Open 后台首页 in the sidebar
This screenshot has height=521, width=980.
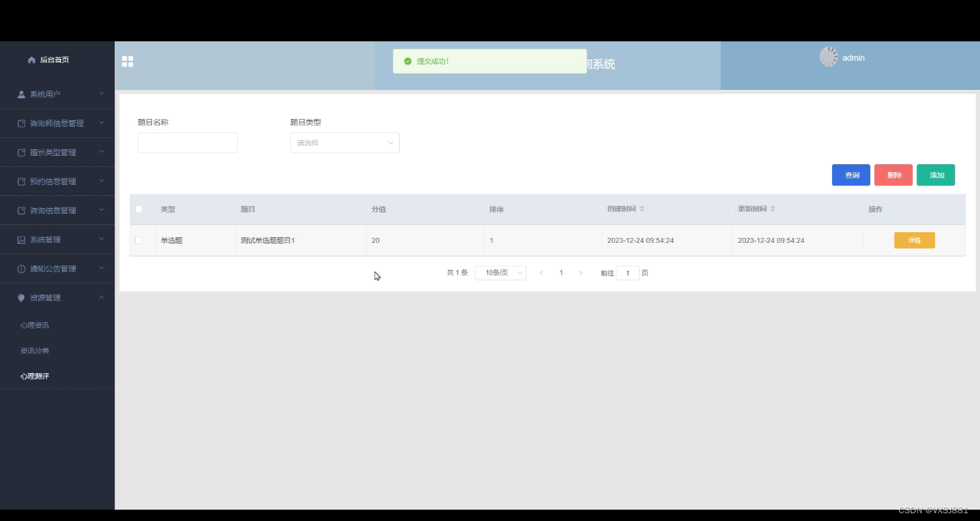point(54,60)
